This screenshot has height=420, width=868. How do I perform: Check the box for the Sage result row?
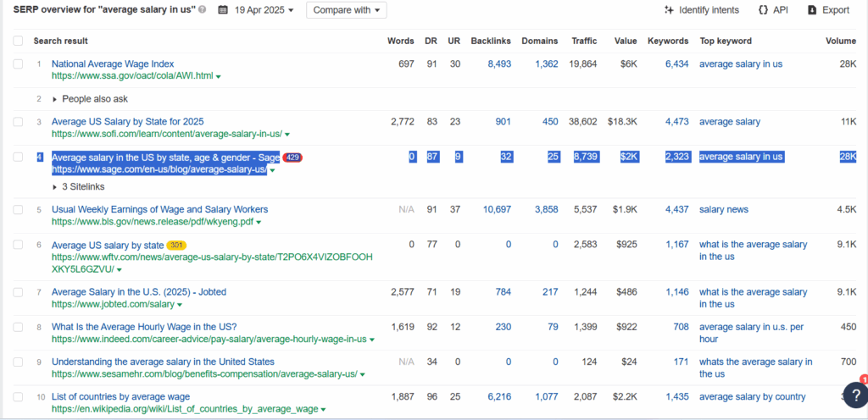[19, 157]
